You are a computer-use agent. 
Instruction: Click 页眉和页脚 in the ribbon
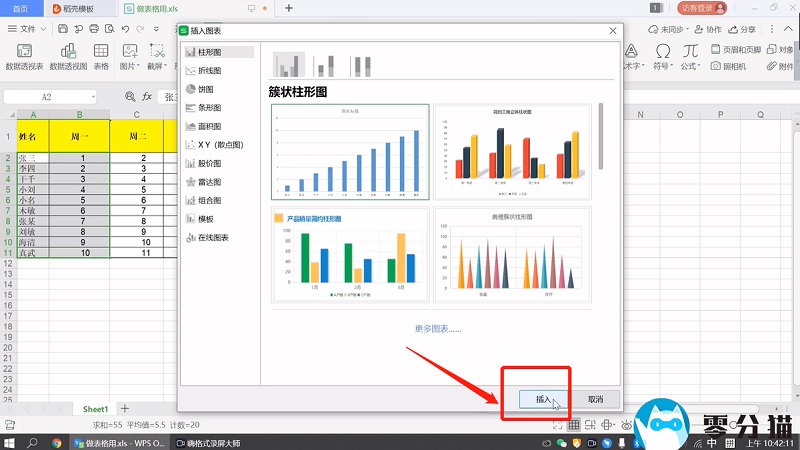click(736, 49)
